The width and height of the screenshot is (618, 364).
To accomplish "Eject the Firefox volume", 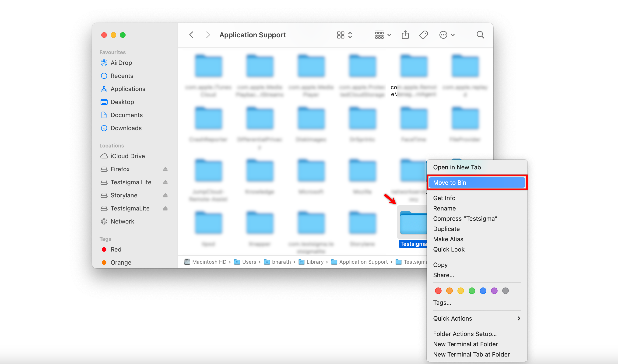I will 165,169.
